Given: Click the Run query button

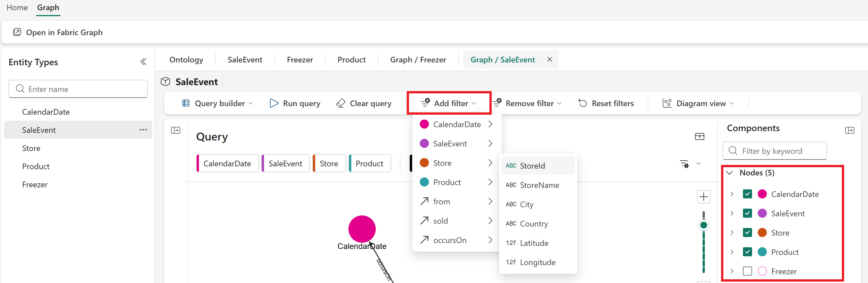Looking at the screenshot, I should [295, 104].
